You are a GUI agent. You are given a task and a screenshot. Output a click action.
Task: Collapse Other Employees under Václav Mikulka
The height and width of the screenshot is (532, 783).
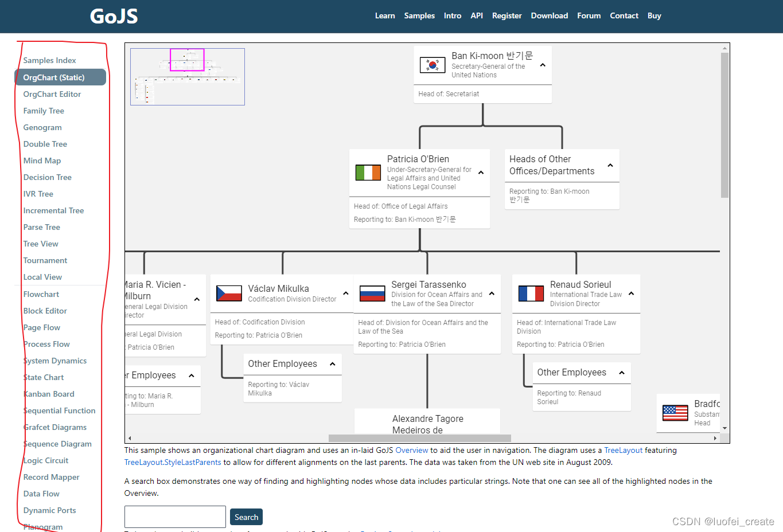332,364
